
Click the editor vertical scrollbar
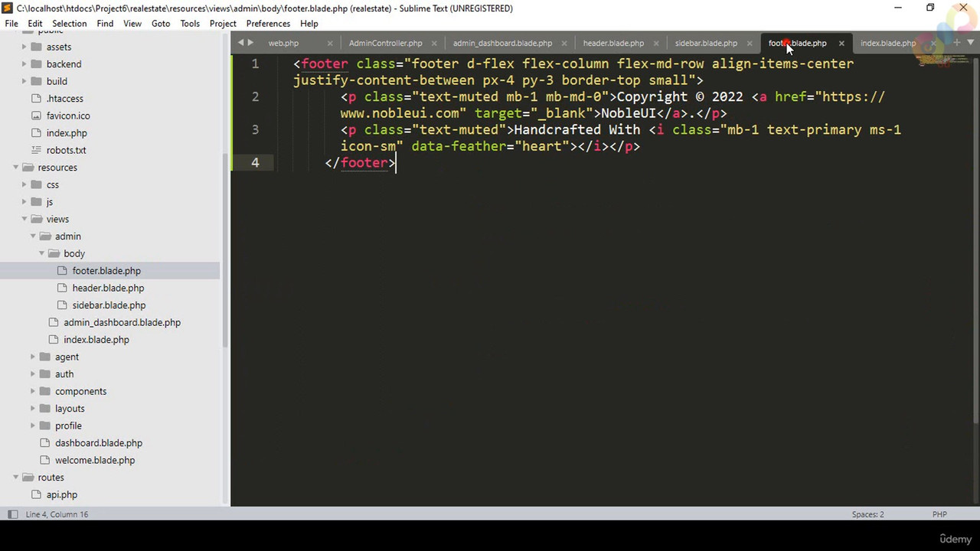[975, 237]
